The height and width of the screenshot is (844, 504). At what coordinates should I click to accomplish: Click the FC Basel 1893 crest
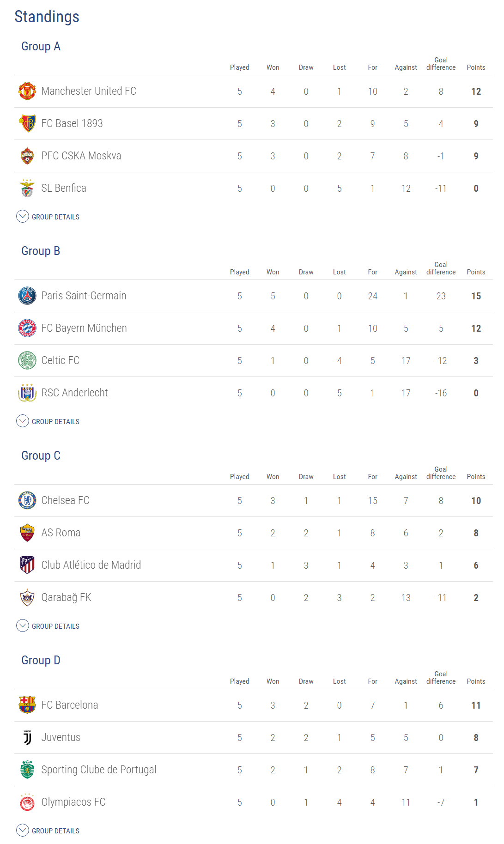pos(27,123)
